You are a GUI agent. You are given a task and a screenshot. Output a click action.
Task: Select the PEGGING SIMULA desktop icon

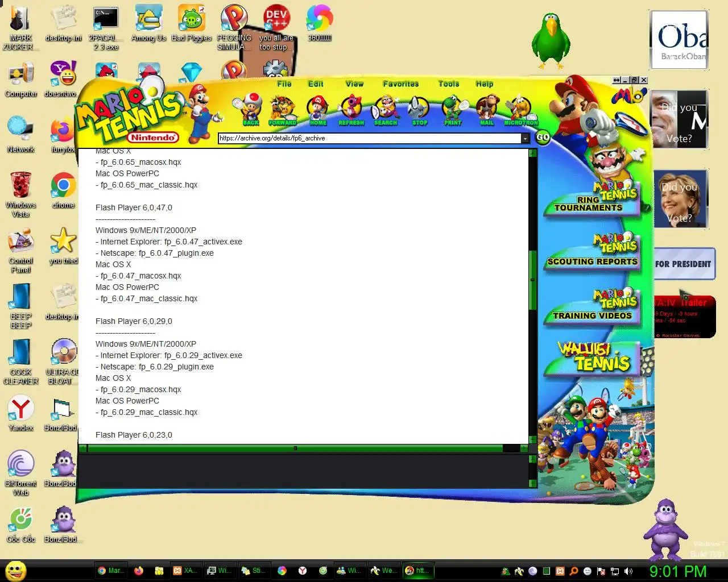pyautogui.click(x=234, y=28)
